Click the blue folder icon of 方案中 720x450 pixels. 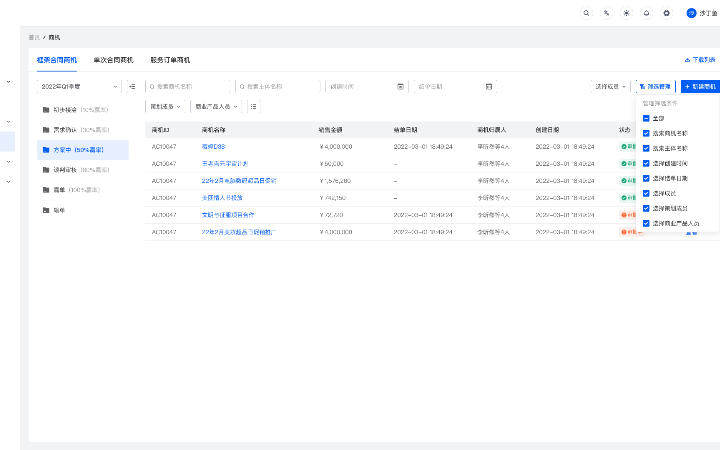click(46, 150)
